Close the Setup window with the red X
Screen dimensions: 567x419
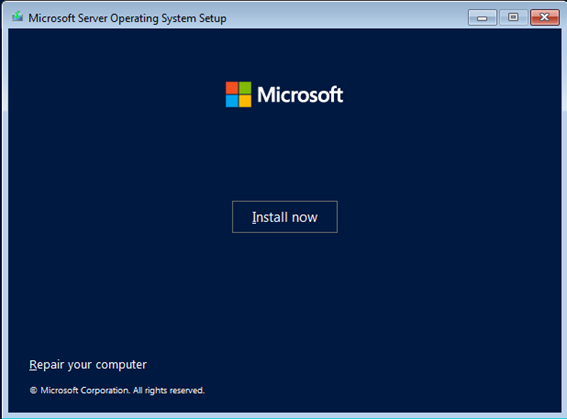pyautogui.click(x=545, y=17)
